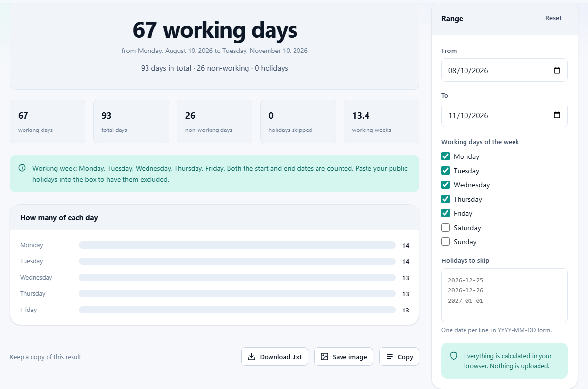Click the Range panel title

pyautogui.click(x=452, y=19)
